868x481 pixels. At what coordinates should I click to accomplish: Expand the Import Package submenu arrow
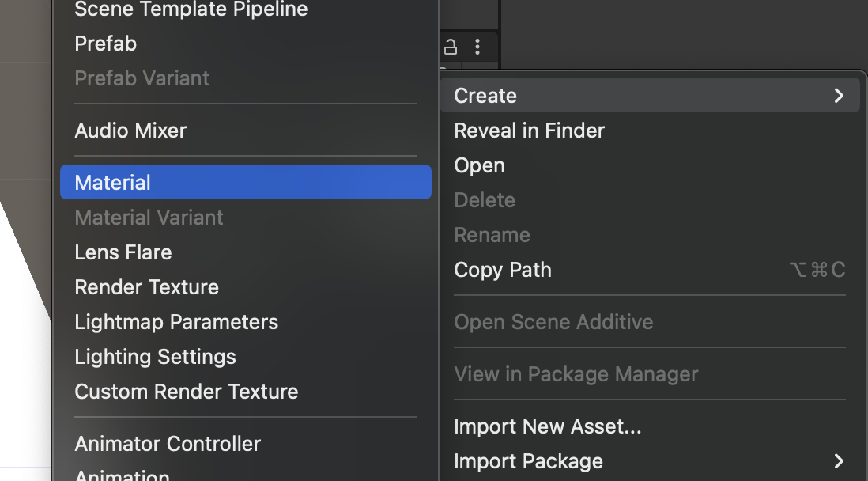pos(839,461)
